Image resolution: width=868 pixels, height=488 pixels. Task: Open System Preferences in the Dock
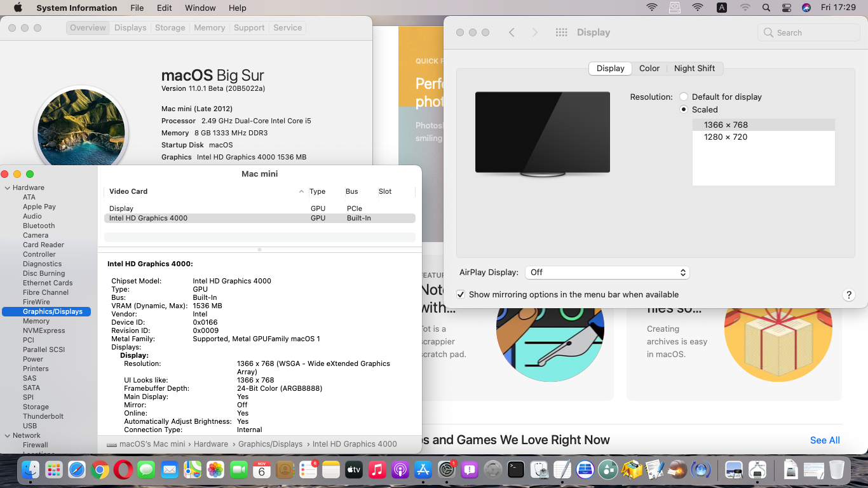click(x=447, y=470)
